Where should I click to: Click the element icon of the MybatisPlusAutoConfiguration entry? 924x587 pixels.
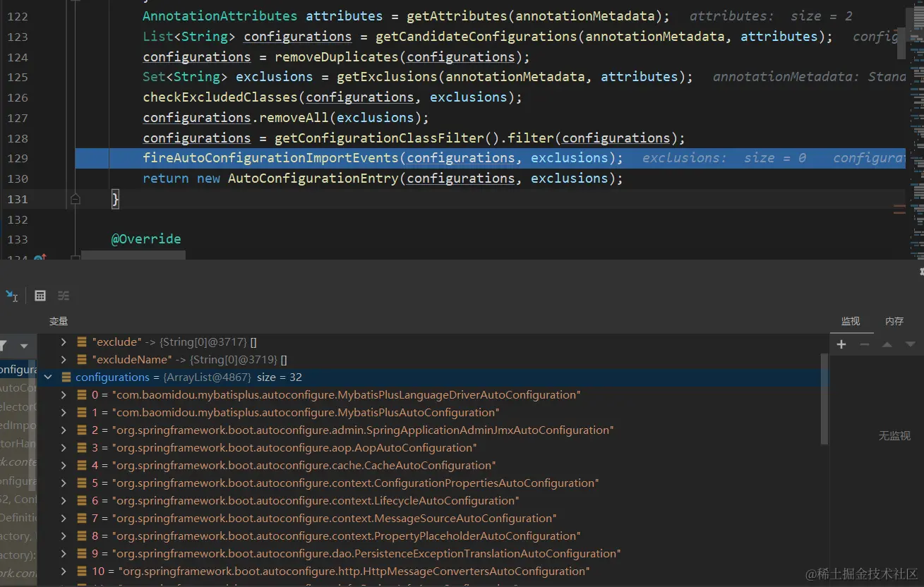click(82, 413)
